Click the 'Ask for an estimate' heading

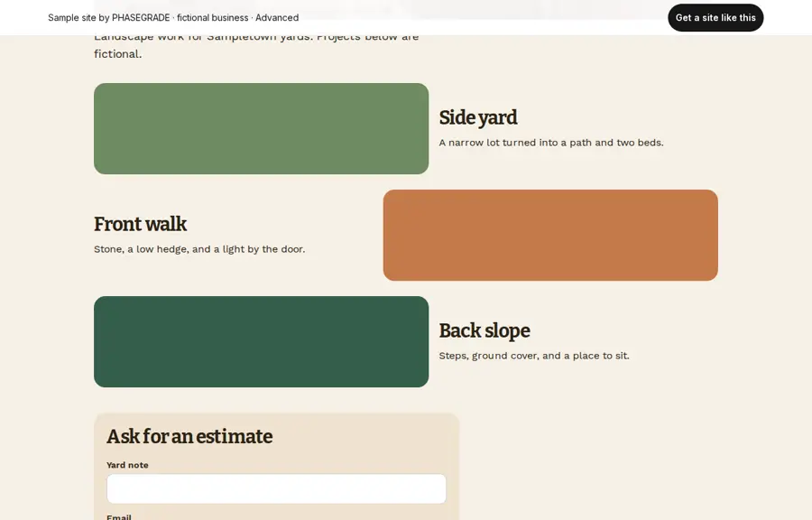[x=189, y=437]
